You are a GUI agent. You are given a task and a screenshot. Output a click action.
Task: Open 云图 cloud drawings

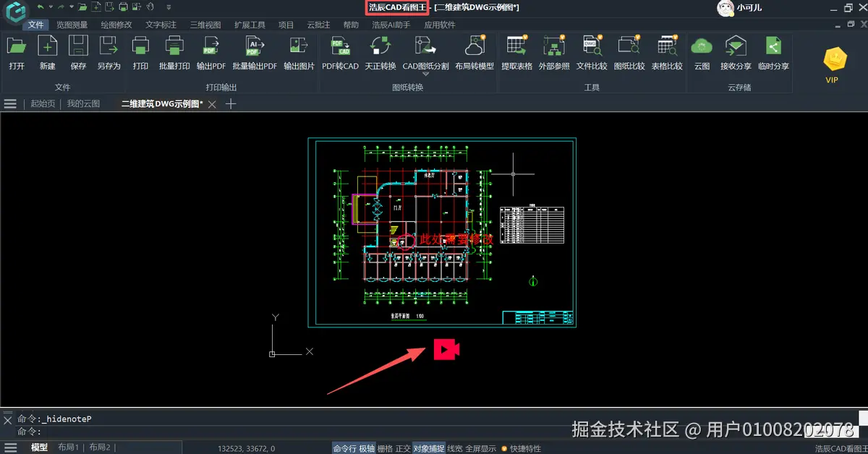702,53
